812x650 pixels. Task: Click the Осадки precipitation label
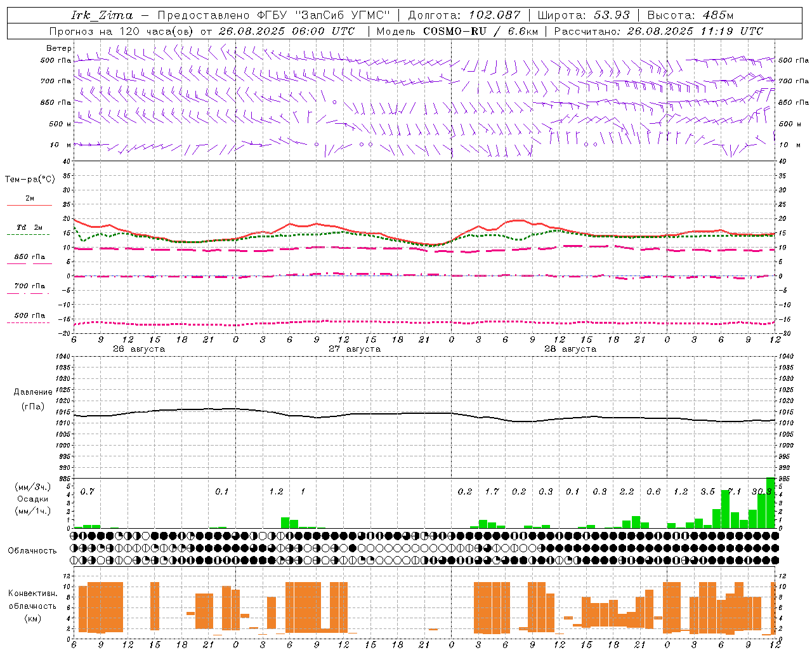coord(32,499)
